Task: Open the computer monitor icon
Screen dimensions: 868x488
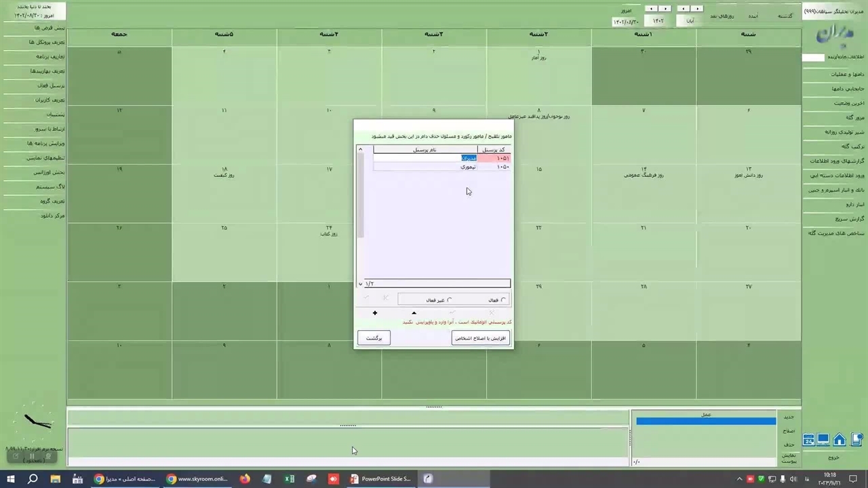Action: click(x=823, y=441)
